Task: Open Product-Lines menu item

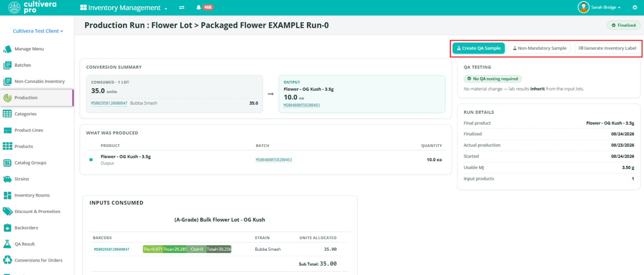Action: pyautogui.click(x=29, y=130)
